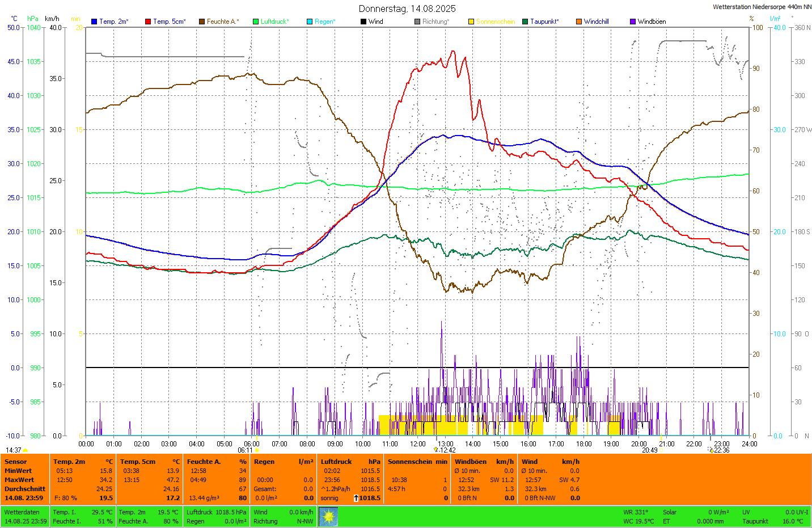Image resolution: width=812 pixels, height=528 pixels.
Task: Click the chart title Donnerstag, 14.08.2025
Action: coord(407,9)
